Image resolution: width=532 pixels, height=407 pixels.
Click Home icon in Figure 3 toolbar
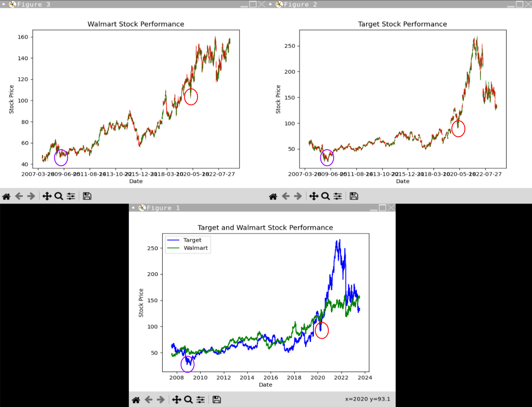[x=6, y=196]
